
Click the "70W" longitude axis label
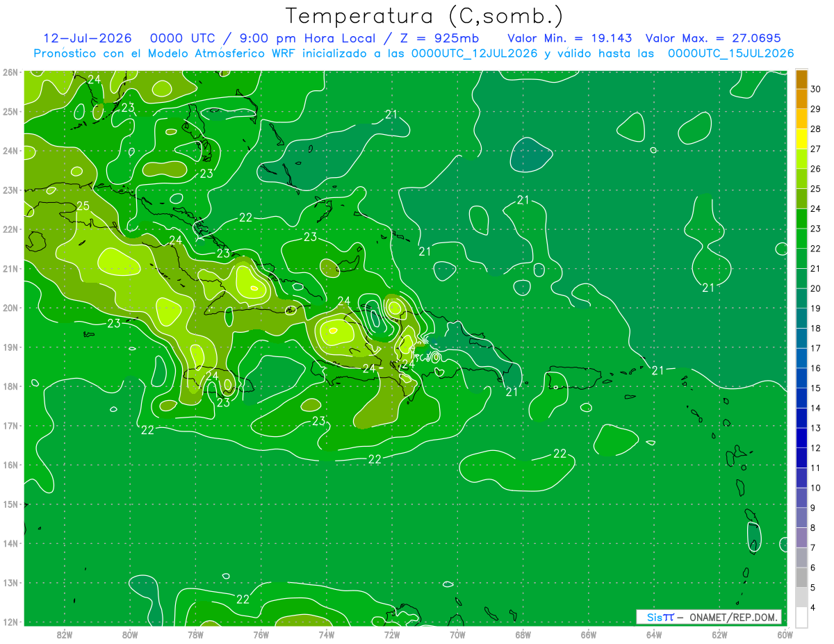tap(457, 634)
